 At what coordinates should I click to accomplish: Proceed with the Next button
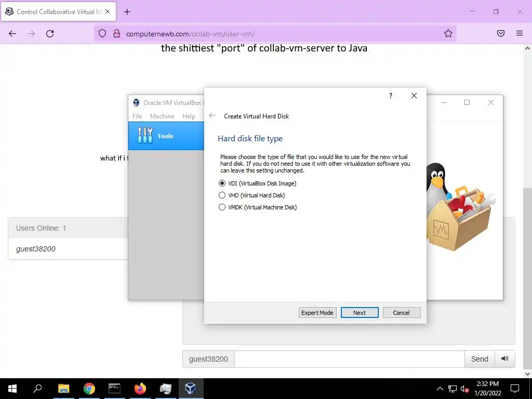point(360,312)
